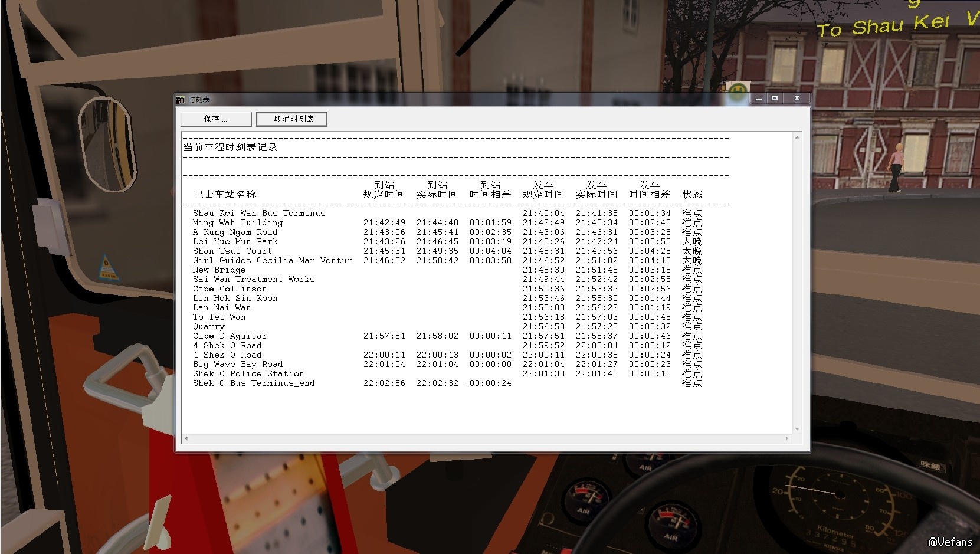Click the 取消时刻表 button

[292, 119]
